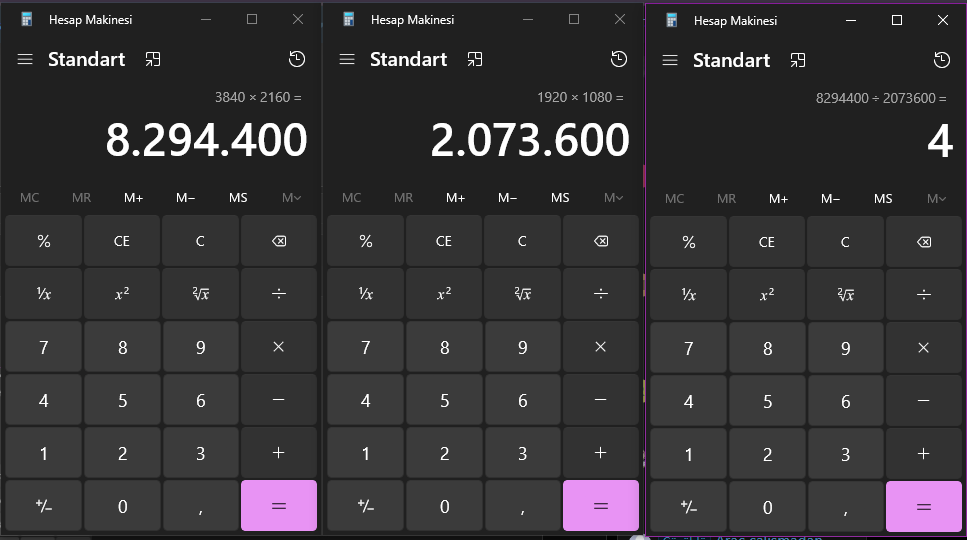Expand the M memory dropdown in left calculator
The height and width of the screenshot is (540, 967).
(291, 198)
